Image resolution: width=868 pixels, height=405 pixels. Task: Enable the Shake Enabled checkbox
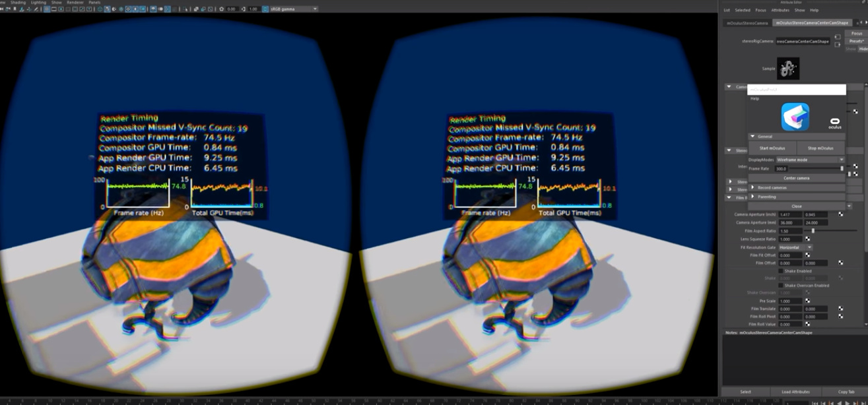pos(781,271)
